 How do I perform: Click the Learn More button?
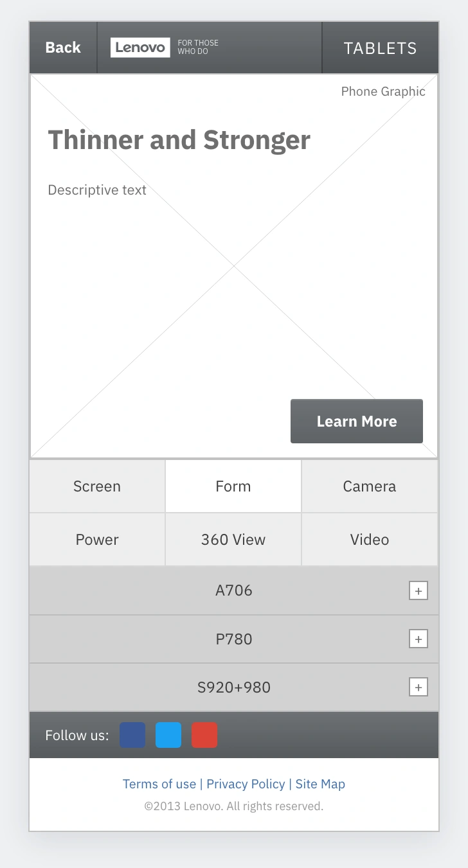coord(357,421)
